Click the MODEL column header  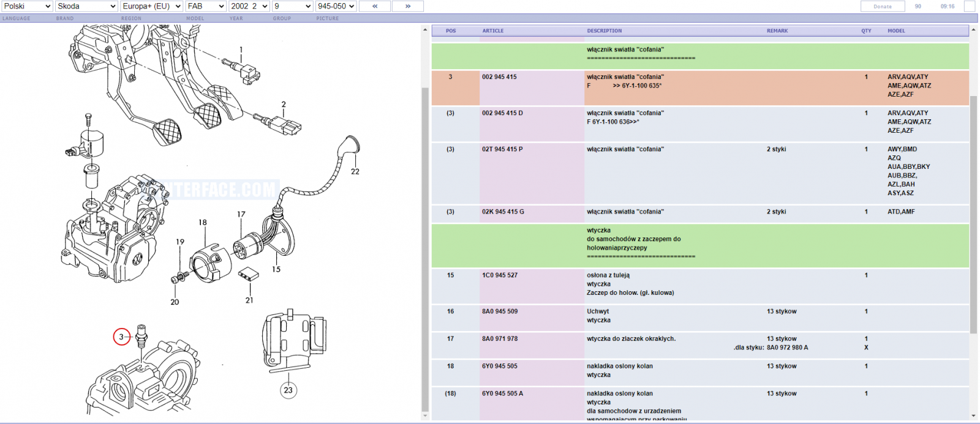pyautogui.click(x=896, y=31)
